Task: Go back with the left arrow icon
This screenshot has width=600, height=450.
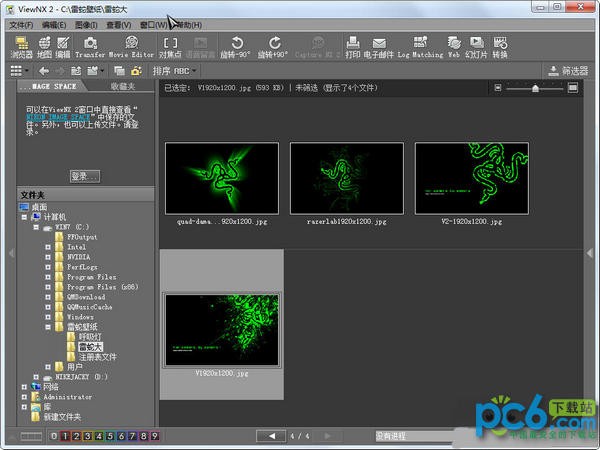Action: (44, 71)
